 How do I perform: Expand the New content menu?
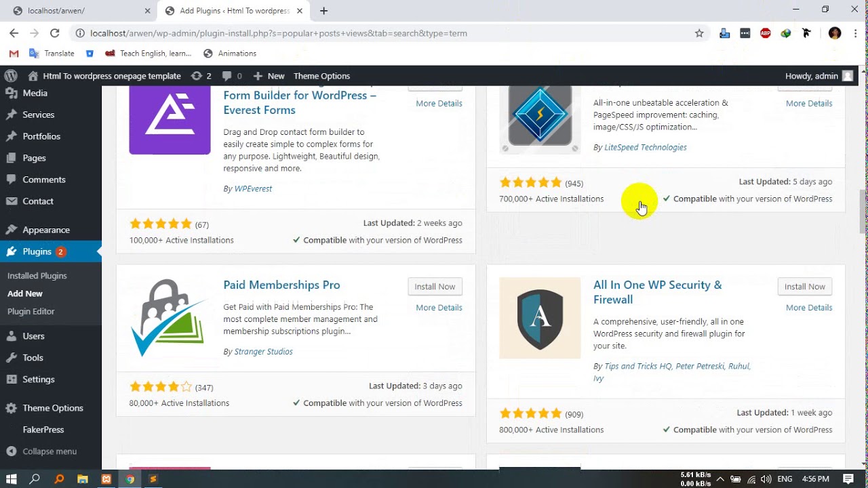coord(269,76)
